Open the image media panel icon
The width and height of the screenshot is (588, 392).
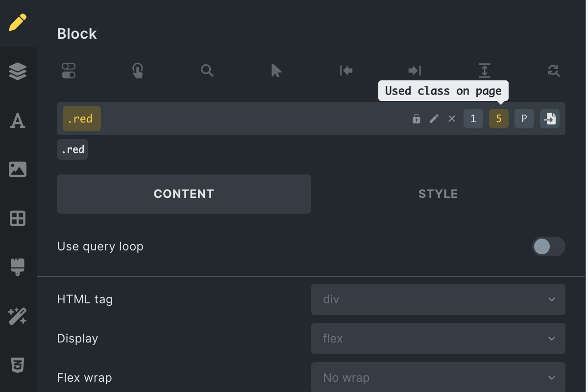tap(18, 169)
